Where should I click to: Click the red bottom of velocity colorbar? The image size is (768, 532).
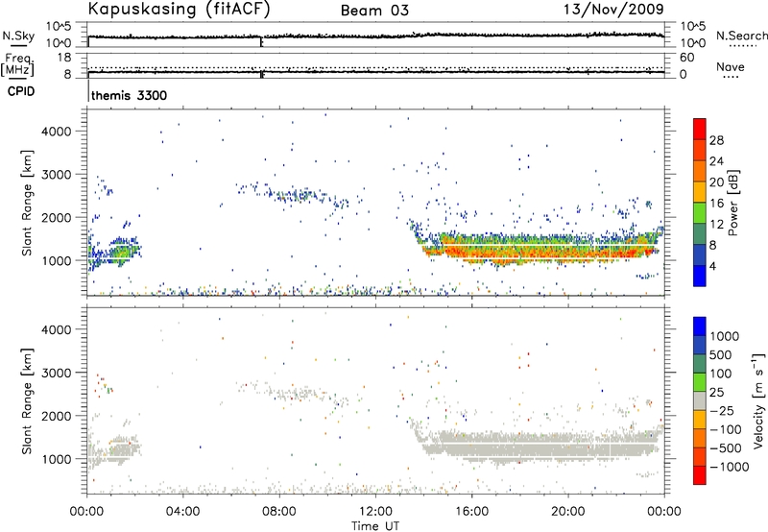[700, 475]
